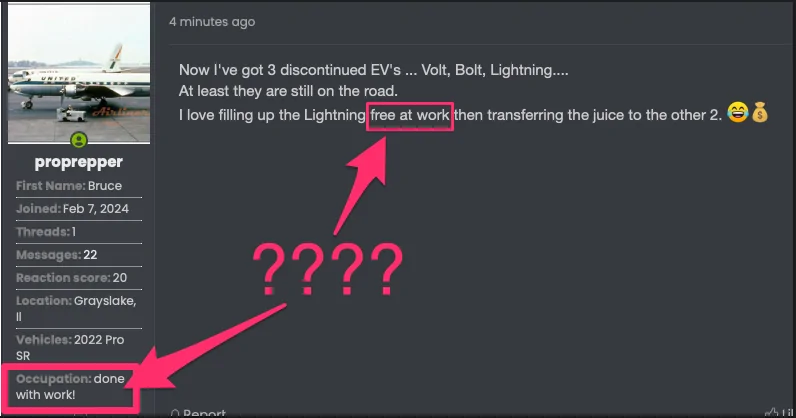Viewport: 796px width, 418px height.
Task: Click the bell icon beside Report
Action: [x=175, y=413]
